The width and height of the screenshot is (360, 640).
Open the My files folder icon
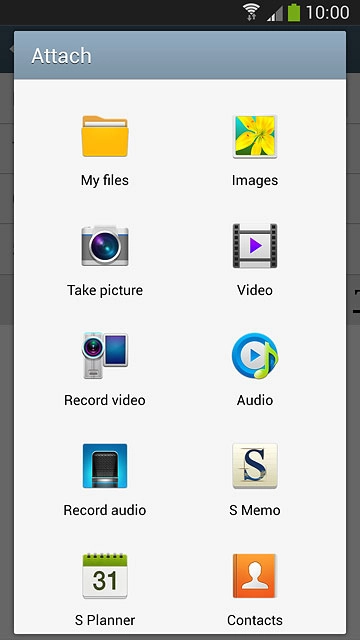pos(105,136)
